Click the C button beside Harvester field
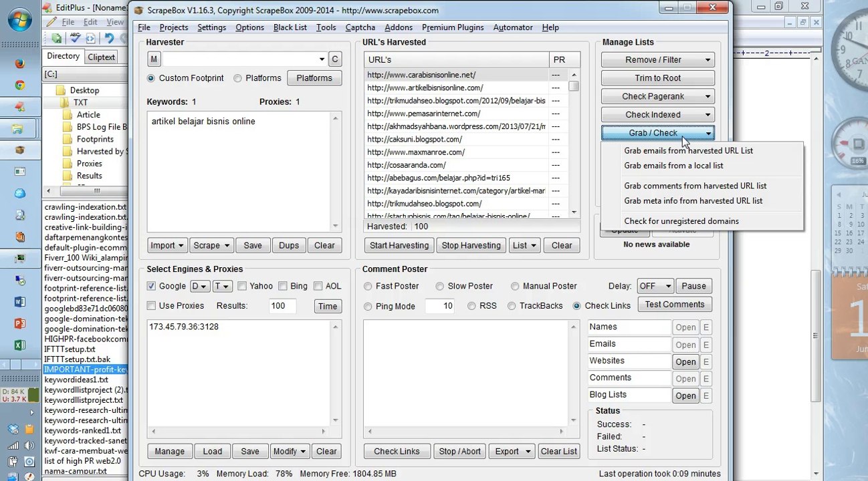Viewport: 868px width, 481px height. [x=335, y=59]
